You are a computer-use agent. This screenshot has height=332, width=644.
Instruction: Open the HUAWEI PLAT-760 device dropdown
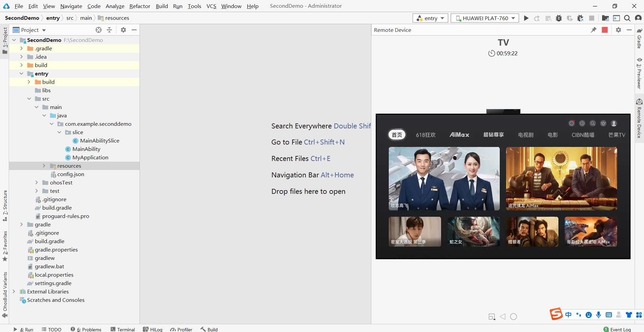tap(485, 18)
